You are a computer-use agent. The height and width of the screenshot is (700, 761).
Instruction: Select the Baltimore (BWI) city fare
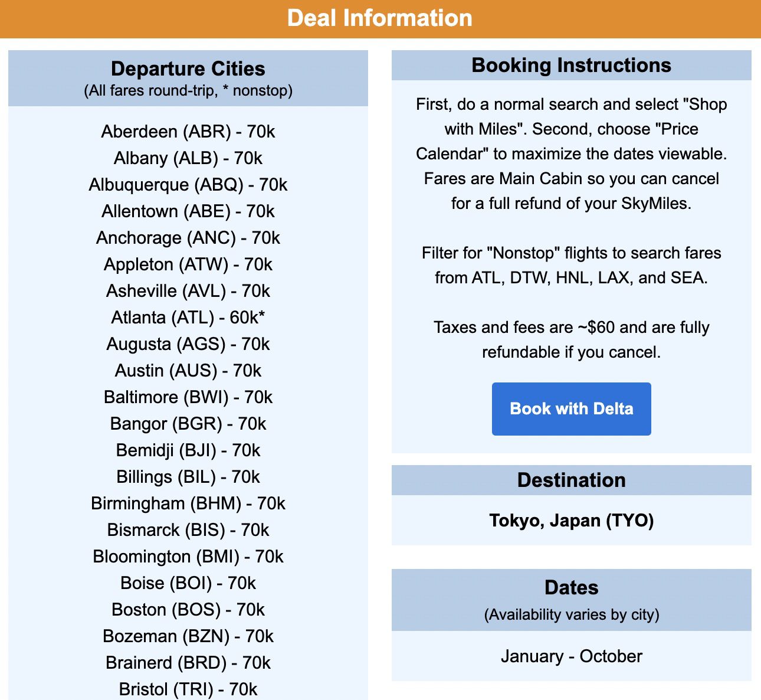188,397
